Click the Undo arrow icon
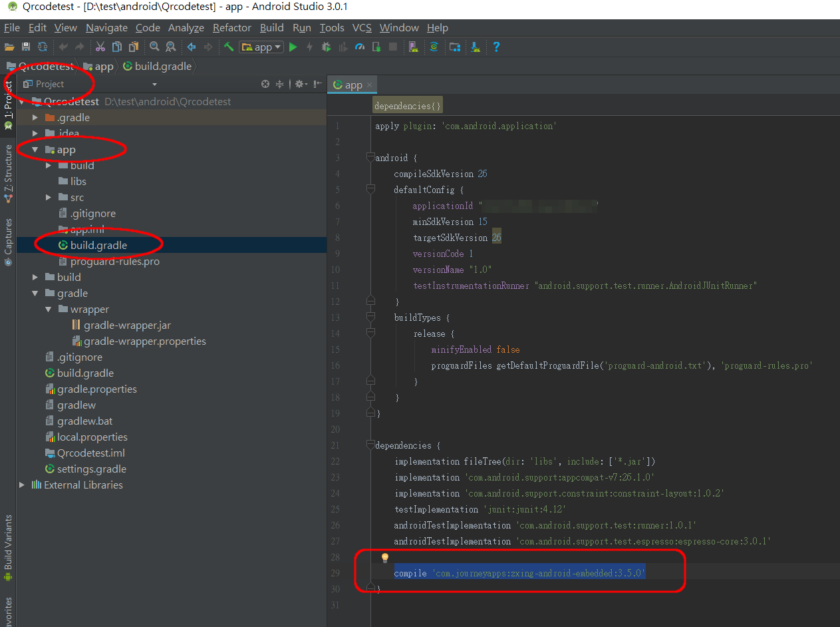Image resolution: width=840 pixels, height=627 pixels. (x=64, y=47)
